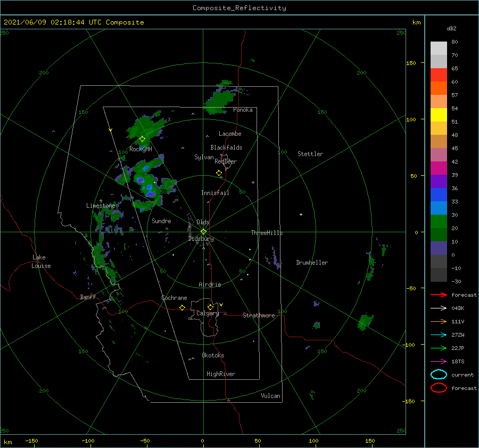The image size is (479, 448).
Task: Click the dBZ scale heading
Action: [451, 28]
